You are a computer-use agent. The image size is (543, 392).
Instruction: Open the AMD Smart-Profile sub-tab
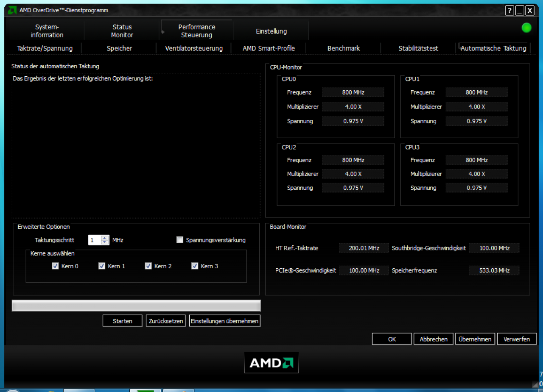click(x=269, y=48)
